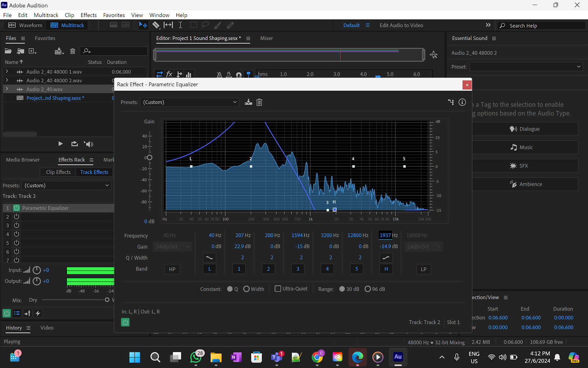Select the Constant Q radio button
This screenshot has height=368, width=588.
(230, 289)
